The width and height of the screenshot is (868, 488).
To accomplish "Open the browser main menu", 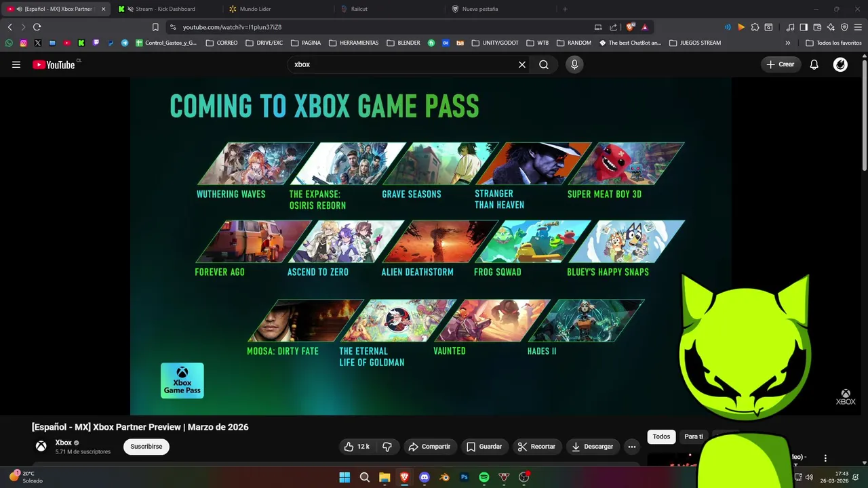I will click(858, 27).
